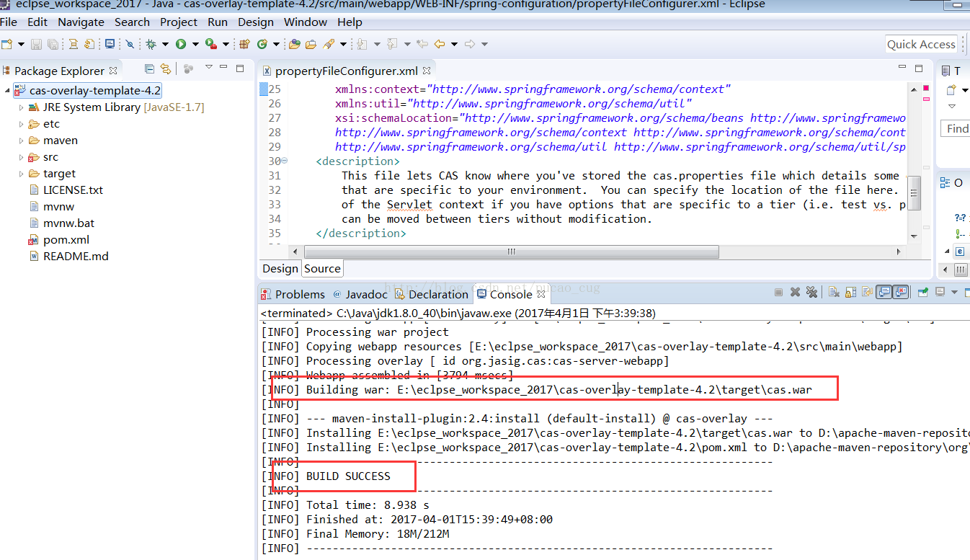This screenshot has height=560, width=970.
Task: Select README.md file
Action: [x=69, y=257]
